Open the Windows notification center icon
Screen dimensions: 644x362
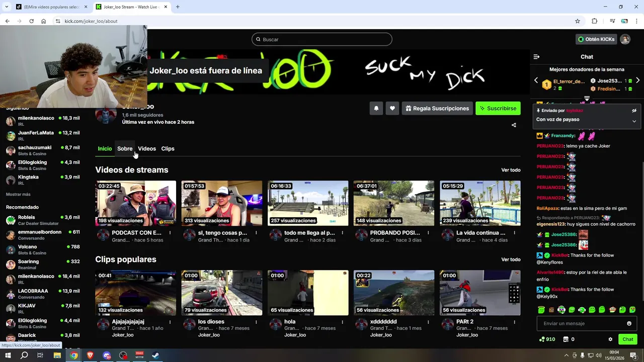(x=634, y=355)
